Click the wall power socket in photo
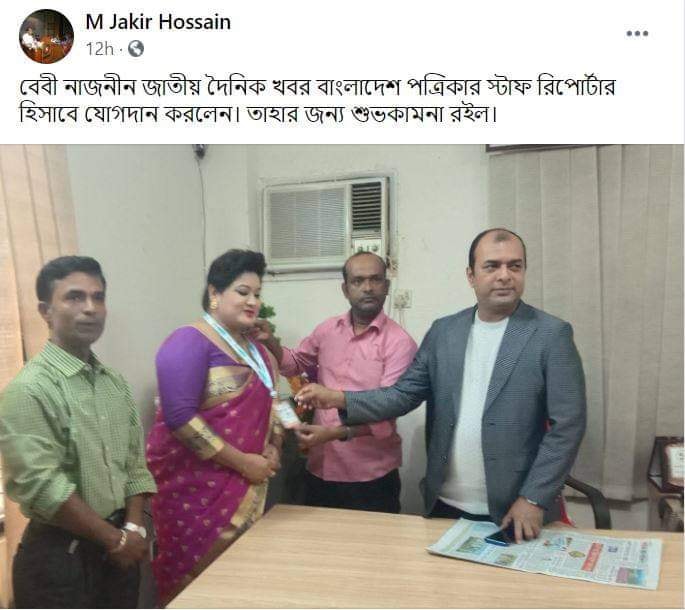Image resolution: width=685 pixels, height=610 pixels. coord(403,299)
